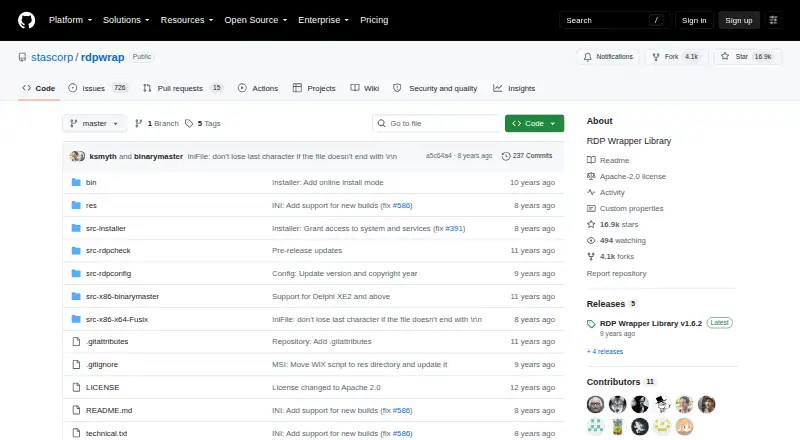The image size is (800, 440).
Task: Open commit hash a5c64a4
Action: (x=438, y=156)
